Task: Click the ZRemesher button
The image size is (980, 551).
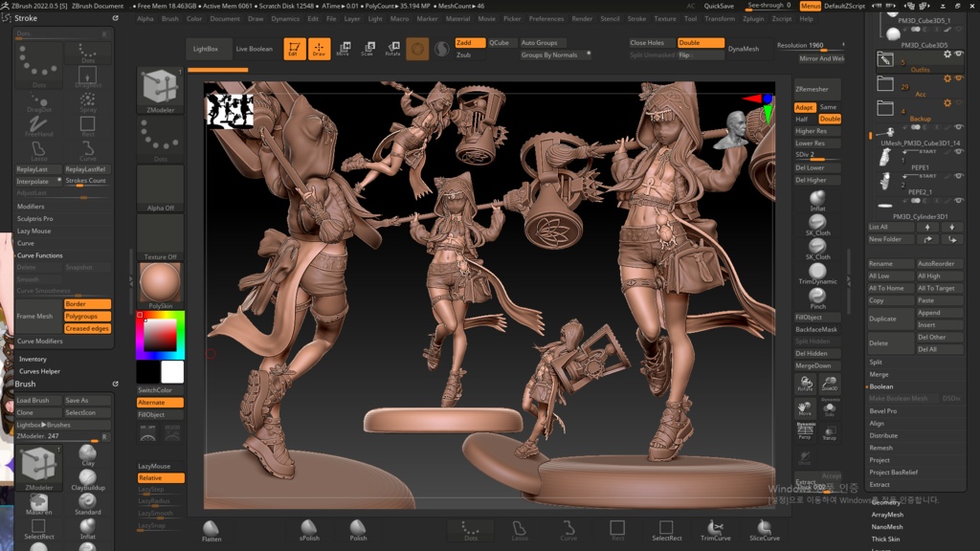Action: click(x=816, y=89)
